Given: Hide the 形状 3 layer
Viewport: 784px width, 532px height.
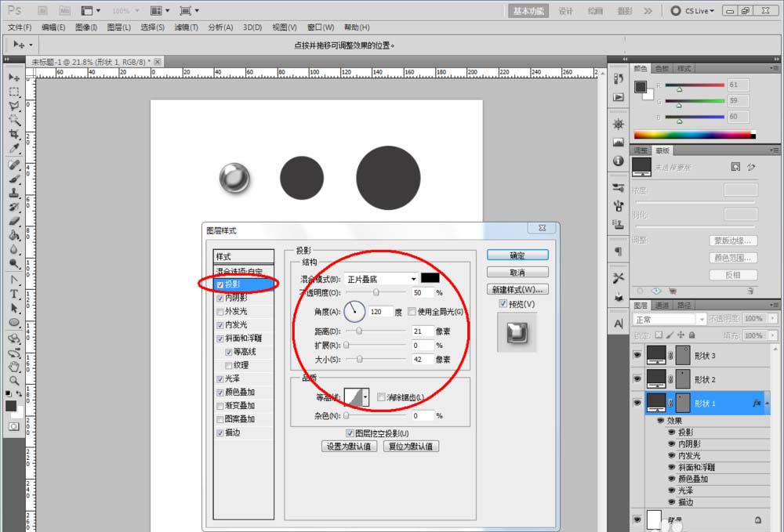Looking at the screenshot, I should pos(637,355).
